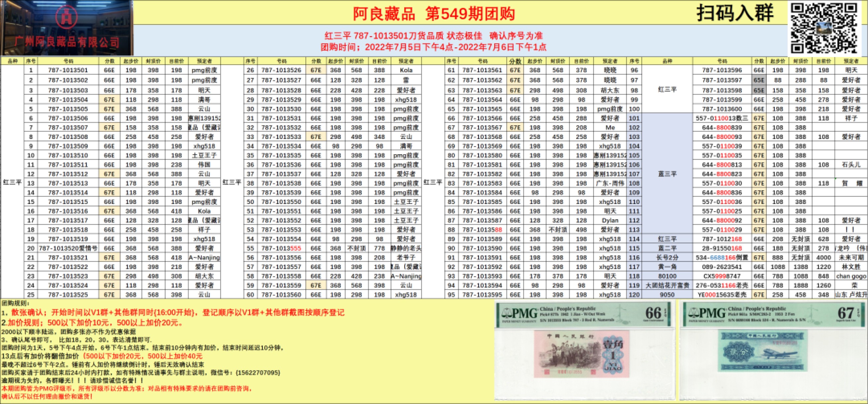Image resolution: width=868 pixels, height=404 pixels.
Task: Select the rule line 加价规则 500以下加价10元
Action: (93, 322)
